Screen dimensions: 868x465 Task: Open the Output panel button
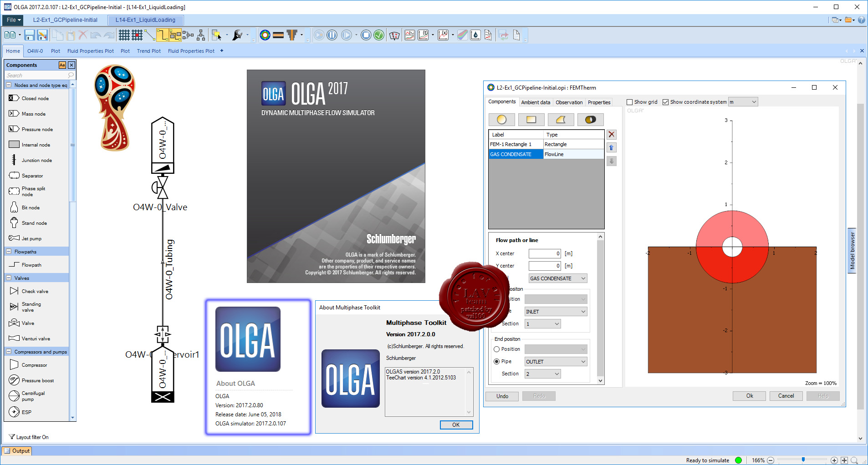point(17,451)
